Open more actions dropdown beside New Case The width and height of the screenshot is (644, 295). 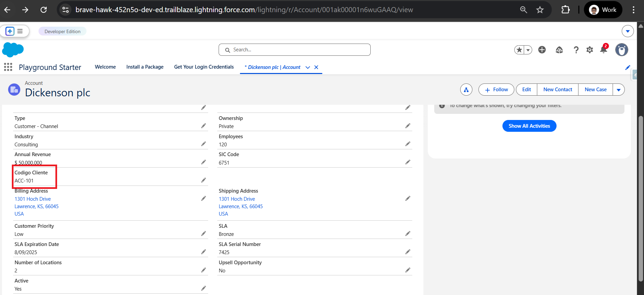tap(619, 90)
